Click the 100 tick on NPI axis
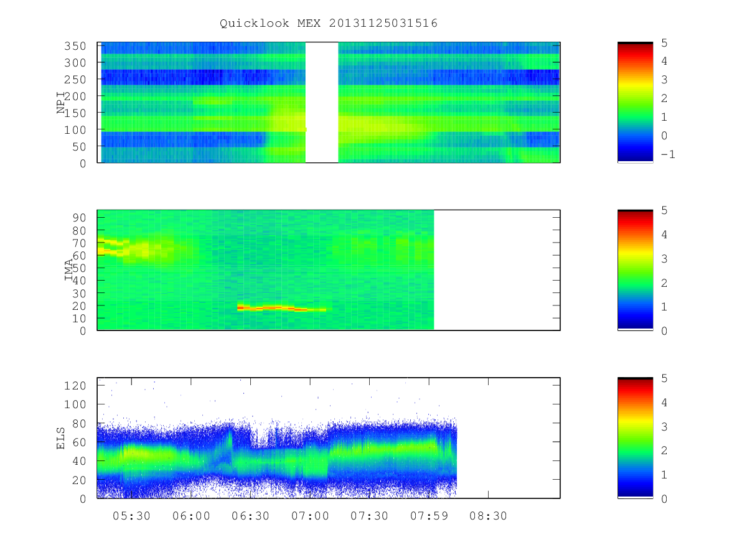The width and height of the screenshot is (747, 560). 76,129
